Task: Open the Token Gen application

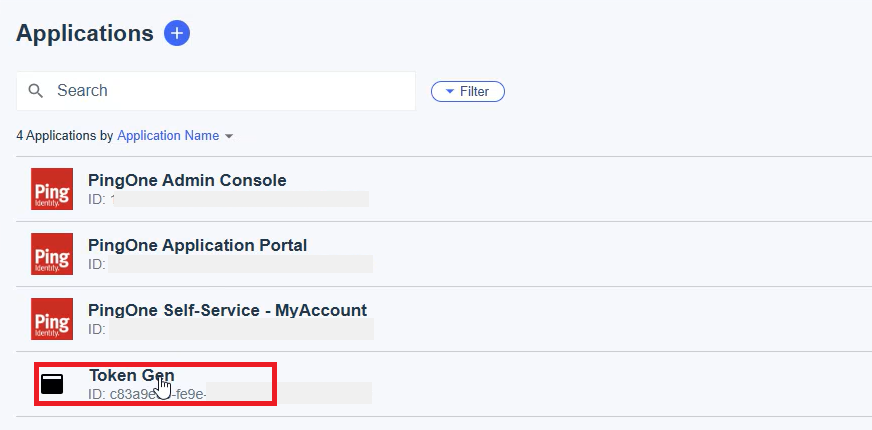Action: [x=132, y=375]
